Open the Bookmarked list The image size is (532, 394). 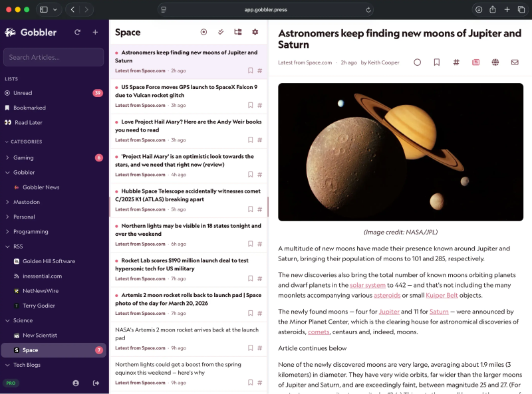tap(54, 108)
